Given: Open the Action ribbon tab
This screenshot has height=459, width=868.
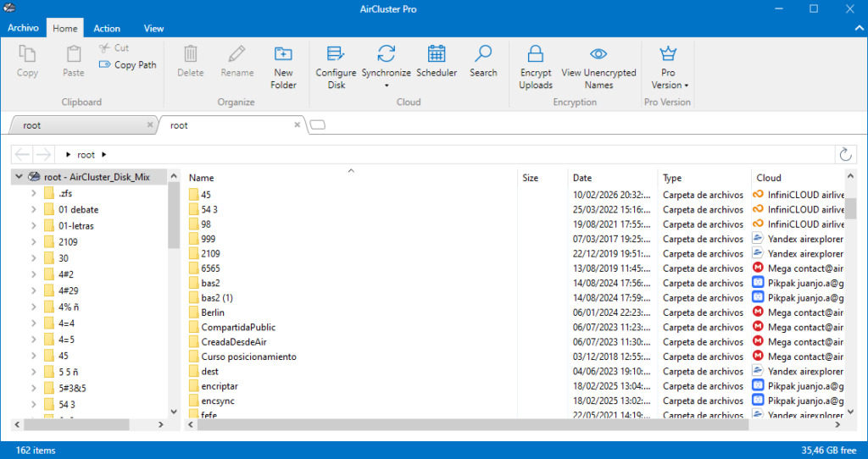Looking at the screenshot, I should 107,29.
